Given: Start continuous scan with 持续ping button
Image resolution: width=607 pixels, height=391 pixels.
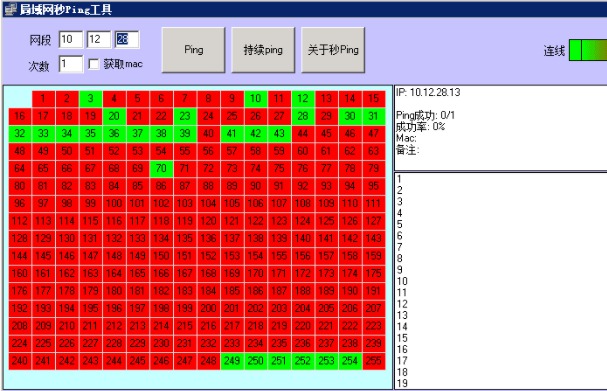Looking at the screenshot, I should [x=263, y=50].
